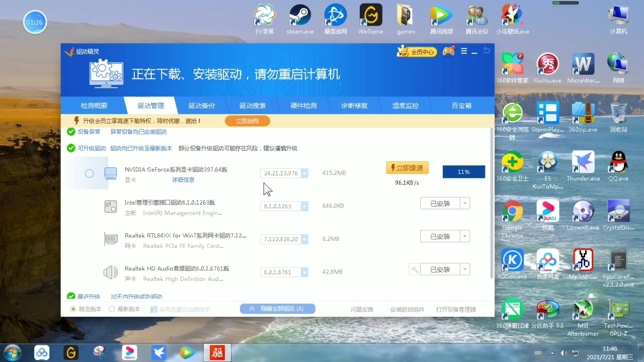Open the VIP 会员中心 badge
644x362 pixels.
pos(417,51)
